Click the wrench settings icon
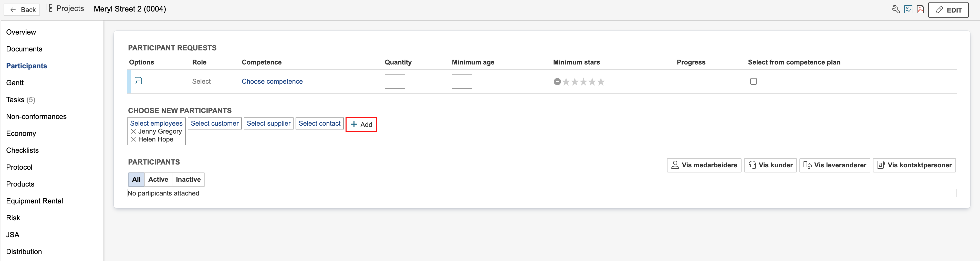Image resolution: width=980 pixels, height=261 pixels. (895, 9)
